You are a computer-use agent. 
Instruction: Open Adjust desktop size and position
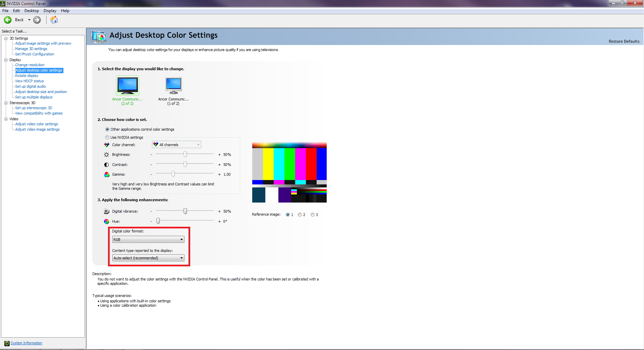tap(41, 92)
